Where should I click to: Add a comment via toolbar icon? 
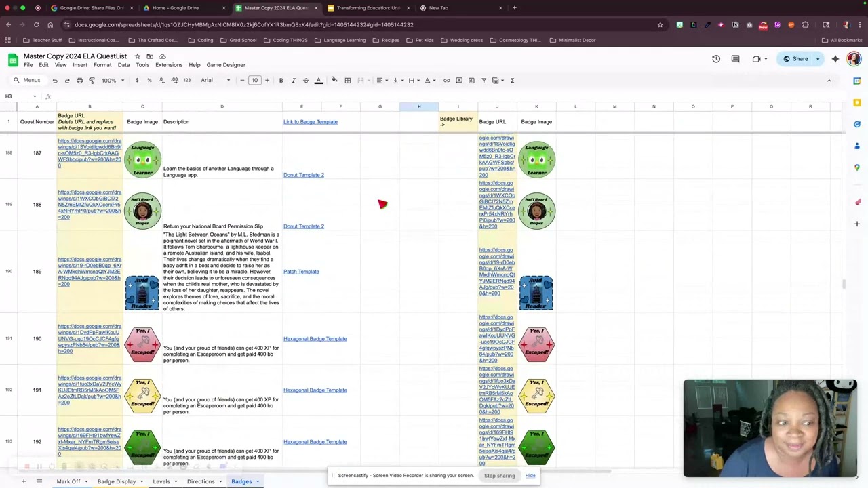(x=459, y=80)
